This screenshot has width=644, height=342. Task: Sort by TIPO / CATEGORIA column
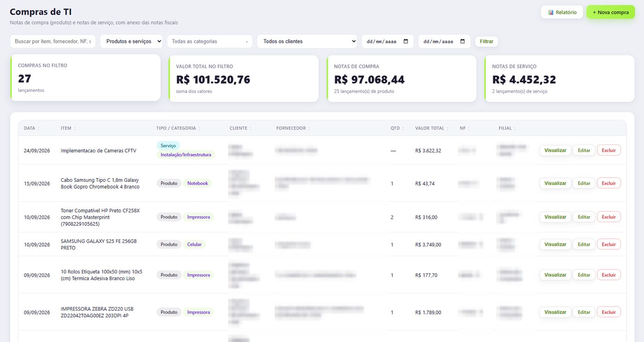pyautogui.click(x=178, y=128)
